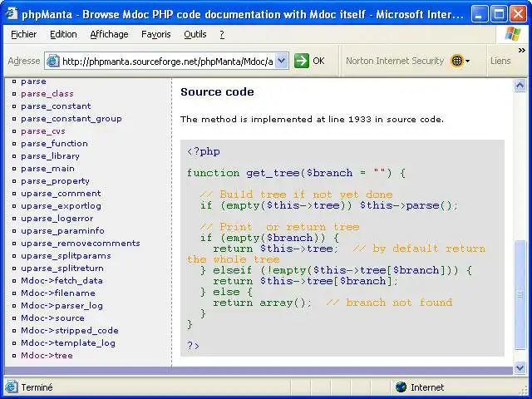
Task: Click the vertical scrollbar thumb
Action: [520, 294]
